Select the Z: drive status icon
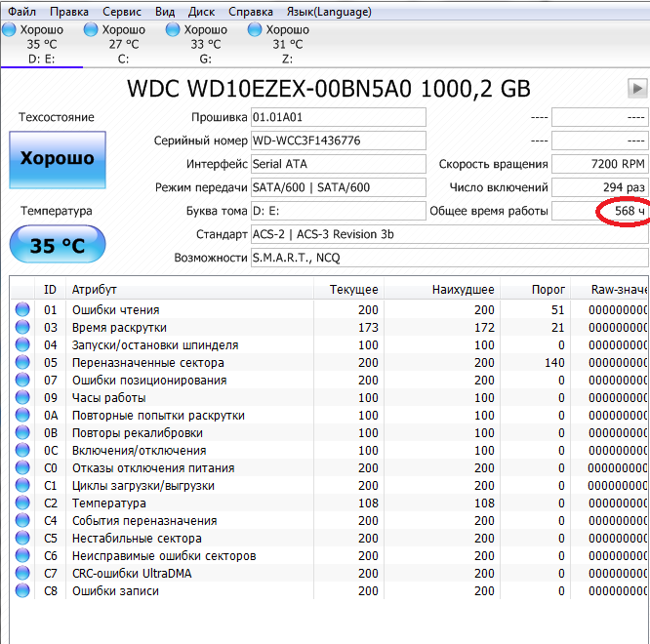 point(255,30)
